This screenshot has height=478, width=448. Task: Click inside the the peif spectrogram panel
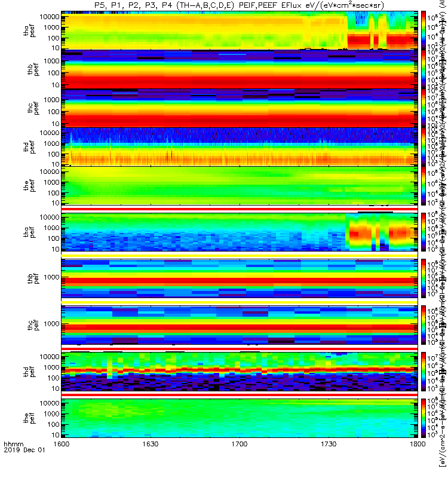click(x=240, y=418)
